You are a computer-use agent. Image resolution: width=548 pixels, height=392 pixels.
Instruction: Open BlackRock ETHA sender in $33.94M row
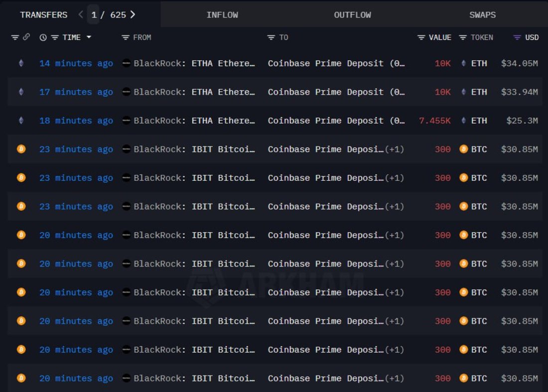[x=194, y=92]
